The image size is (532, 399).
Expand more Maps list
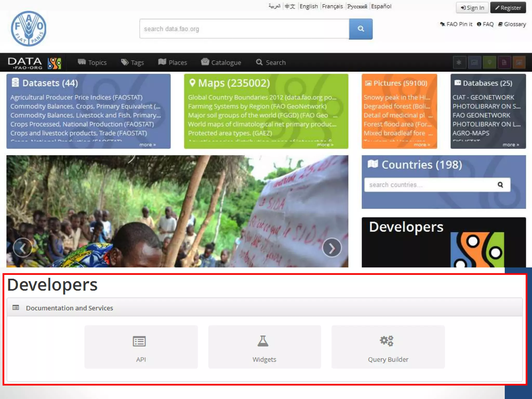click(x=325, y=145)
